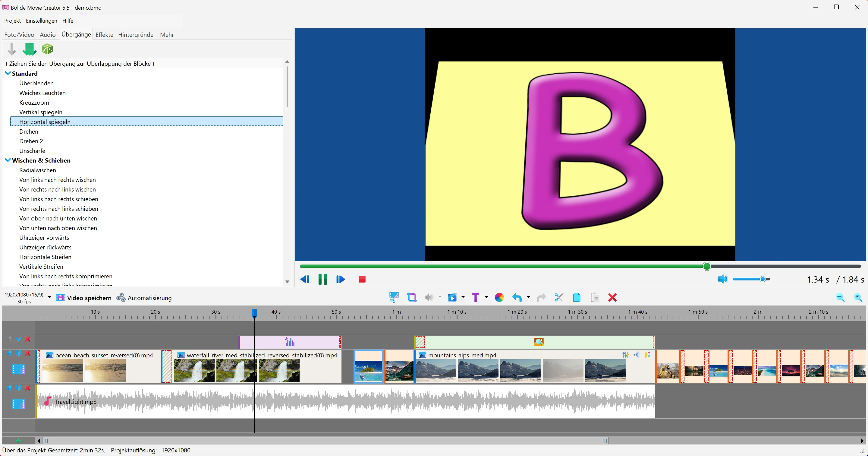This screenshot has height=456, width=868.
Task: Click the Video speichern button
Action: point(83,298)
